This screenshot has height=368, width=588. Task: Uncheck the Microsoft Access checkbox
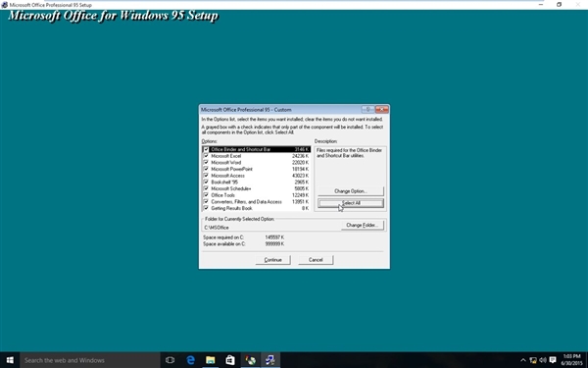click(x=206, y=176)
